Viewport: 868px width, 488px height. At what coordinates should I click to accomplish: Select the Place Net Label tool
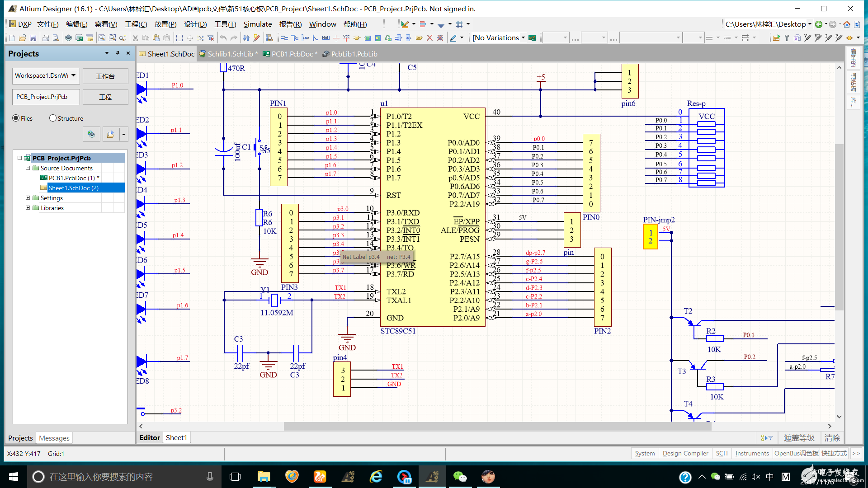(x=325, y=38)
